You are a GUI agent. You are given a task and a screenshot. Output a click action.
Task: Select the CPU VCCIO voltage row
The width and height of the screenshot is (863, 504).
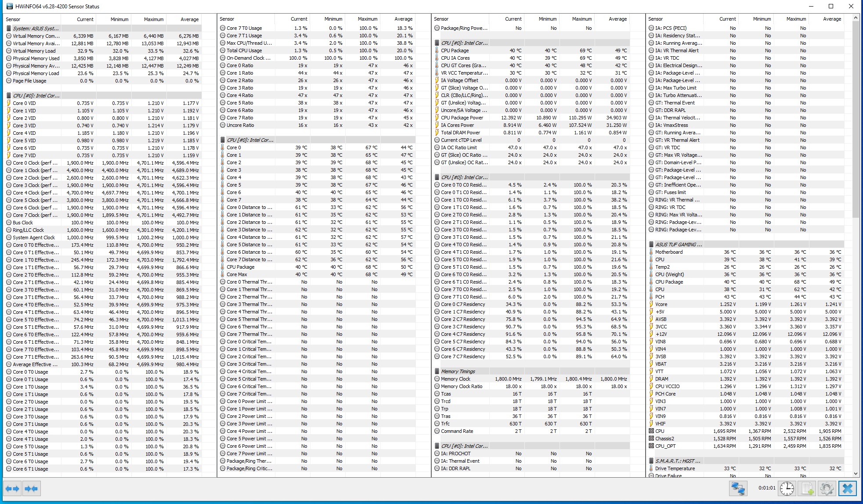point(746,386)
